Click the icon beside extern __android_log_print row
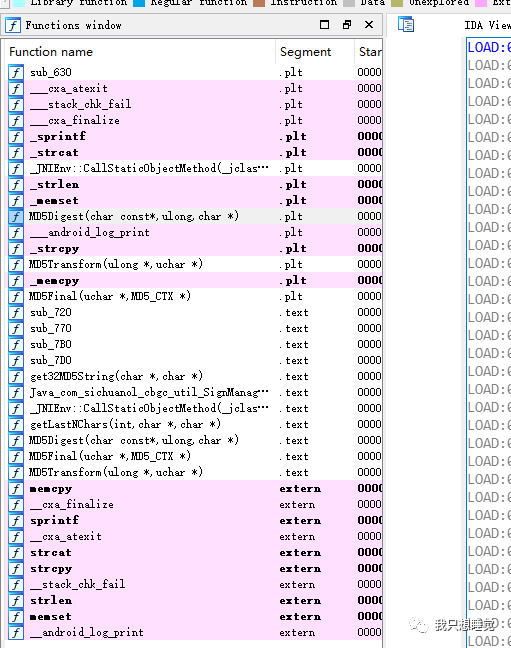 (x=16, y=632)
